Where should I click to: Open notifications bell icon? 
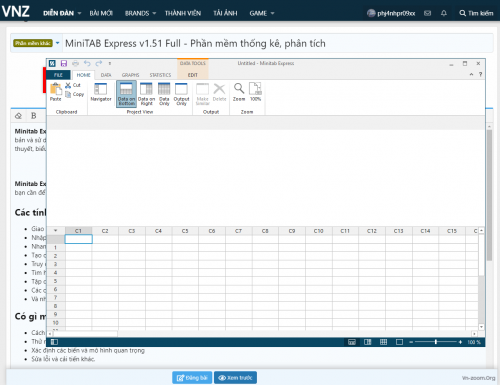(444, 13)
